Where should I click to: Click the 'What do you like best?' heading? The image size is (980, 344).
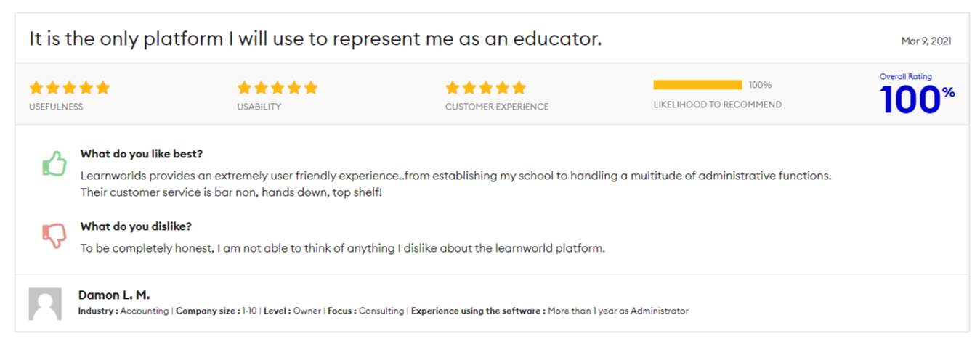point(142,154)
